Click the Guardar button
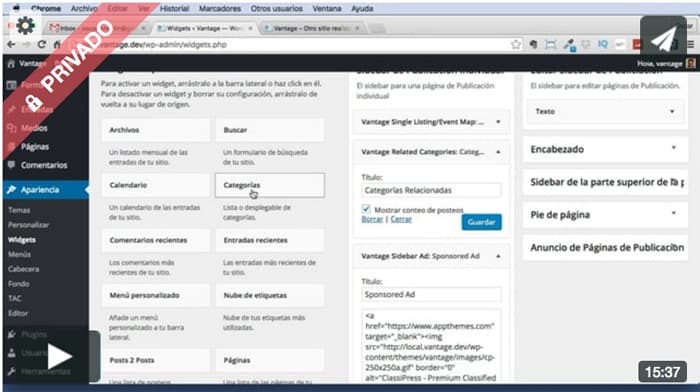Screen dimensions: 700x392 click(481, 222)
